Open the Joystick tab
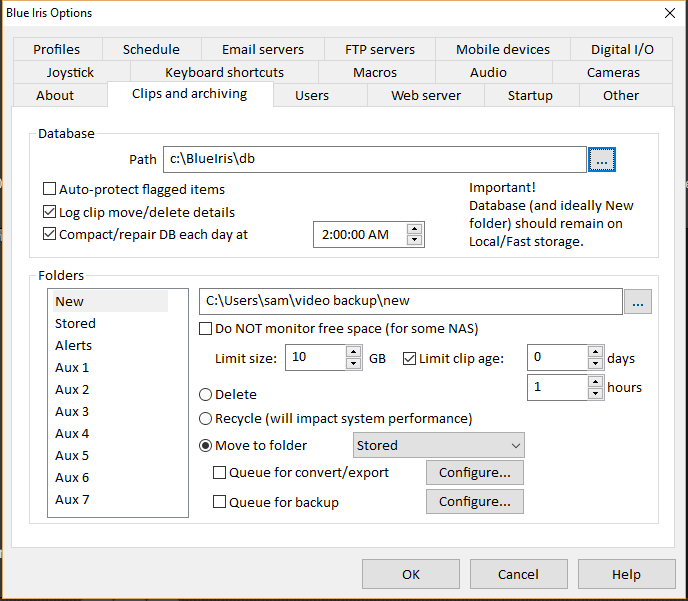The image size is (688, 601). [70, 72]
